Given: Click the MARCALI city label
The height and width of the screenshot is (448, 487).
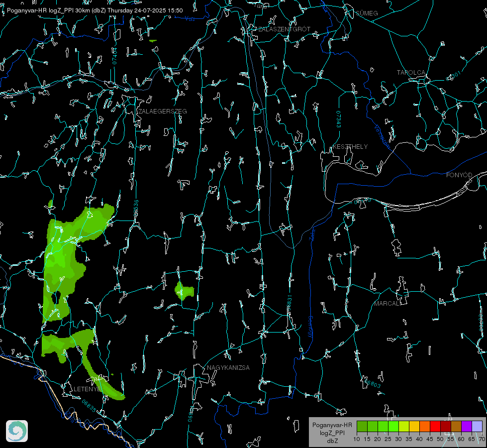Looking at the screenshot, I should (x=388, y=304).
